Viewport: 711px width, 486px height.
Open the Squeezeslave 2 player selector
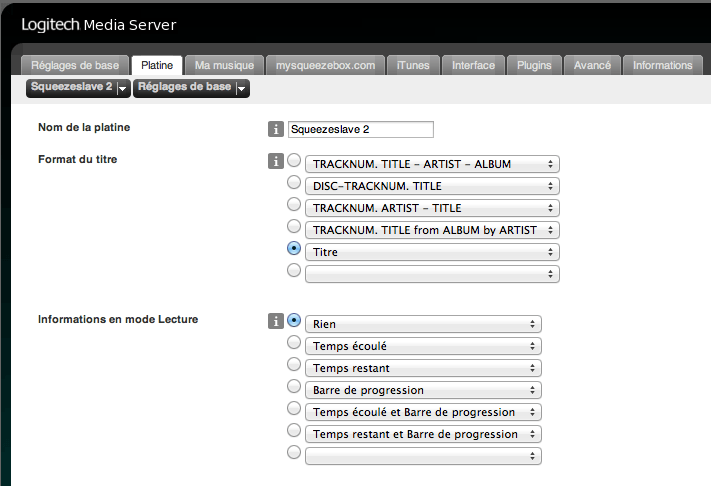pyautogui.click(x=78, y=87)
